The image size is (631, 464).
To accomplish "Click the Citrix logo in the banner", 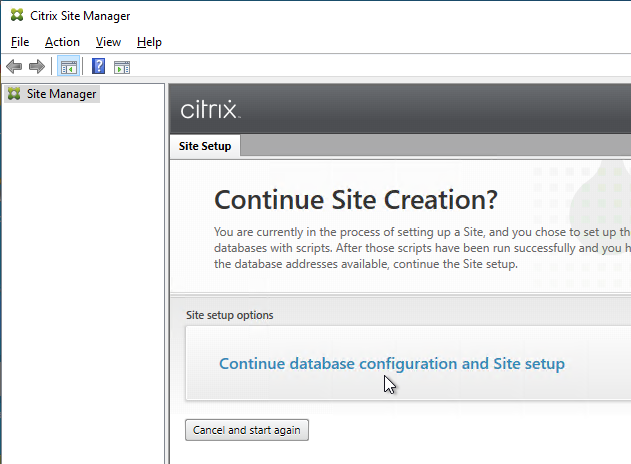I will pos(210,109).
